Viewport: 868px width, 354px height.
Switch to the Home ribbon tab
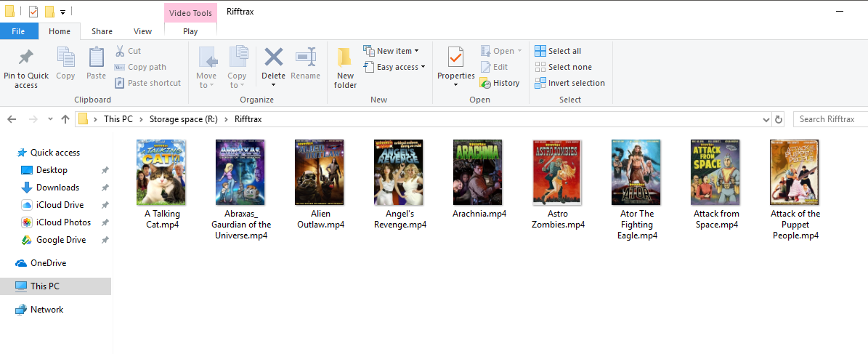click(60, 31)
